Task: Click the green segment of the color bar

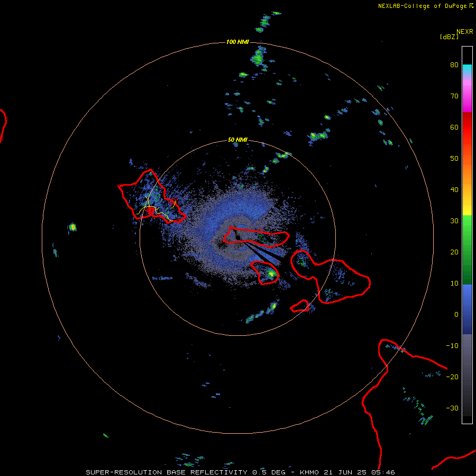Action: tap(467, 250)
